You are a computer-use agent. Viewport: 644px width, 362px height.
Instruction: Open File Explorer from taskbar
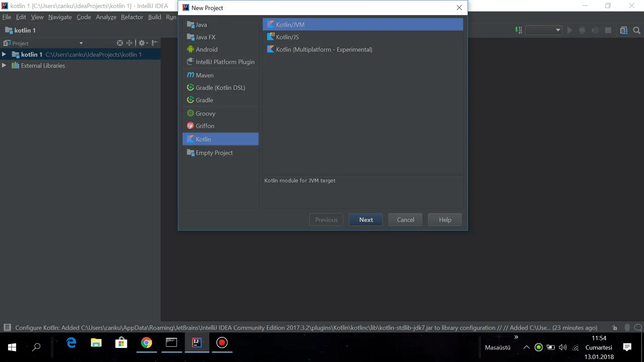96,343
